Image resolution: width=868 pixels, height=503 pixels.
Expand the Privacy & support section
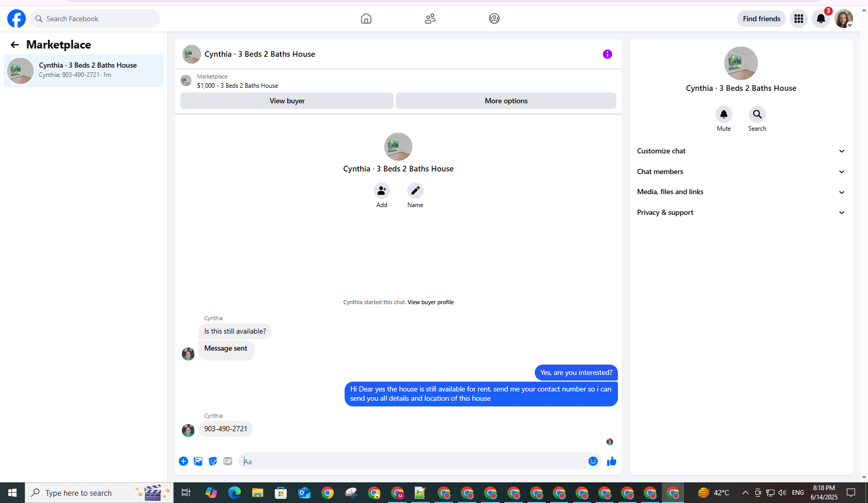(741, 212)
